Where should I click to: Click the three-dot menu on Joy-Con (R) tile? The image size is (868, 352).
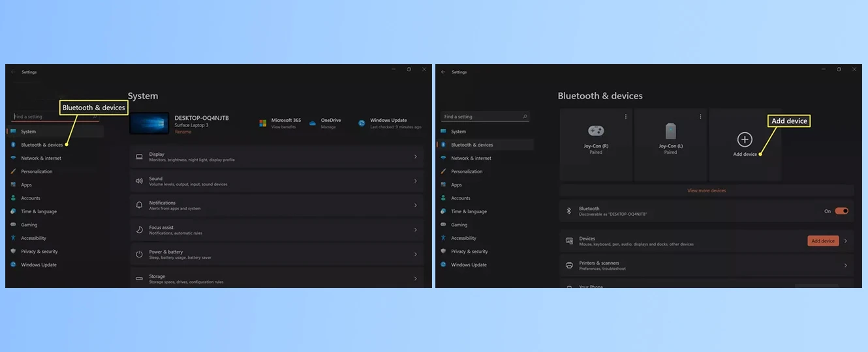tap(626, 116)
